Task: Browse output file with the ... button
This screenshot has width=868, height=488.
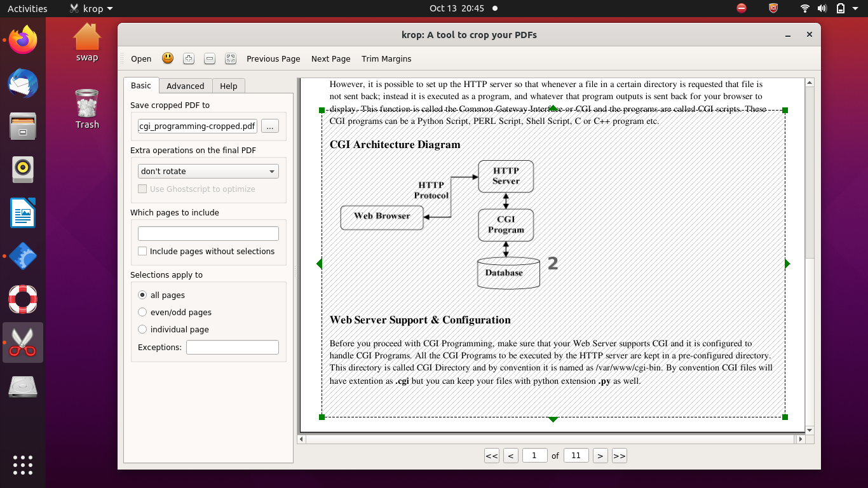Action: tap(270, 126)
